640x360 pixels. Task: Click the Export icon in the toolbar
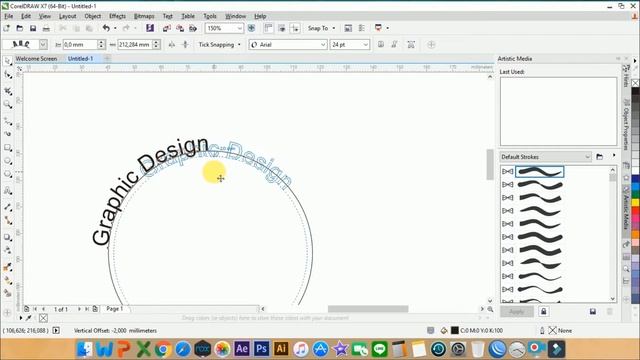[180, 28]
